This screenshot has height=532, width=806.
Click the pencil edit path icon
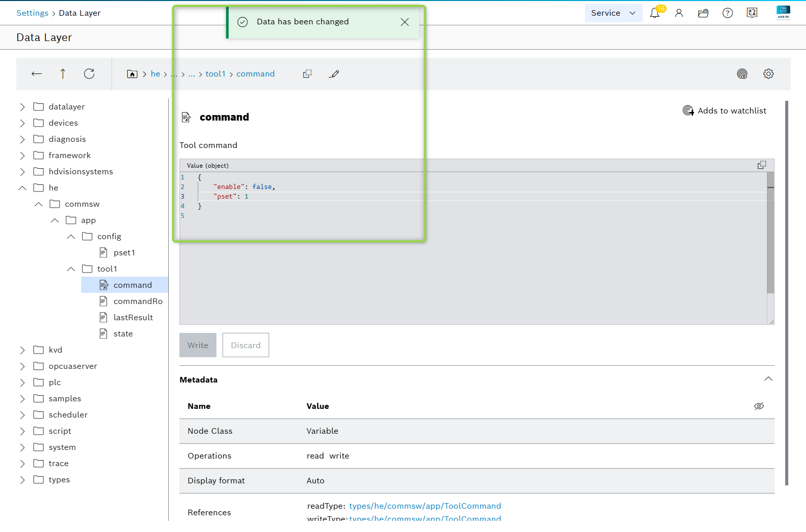coord(334,74)
